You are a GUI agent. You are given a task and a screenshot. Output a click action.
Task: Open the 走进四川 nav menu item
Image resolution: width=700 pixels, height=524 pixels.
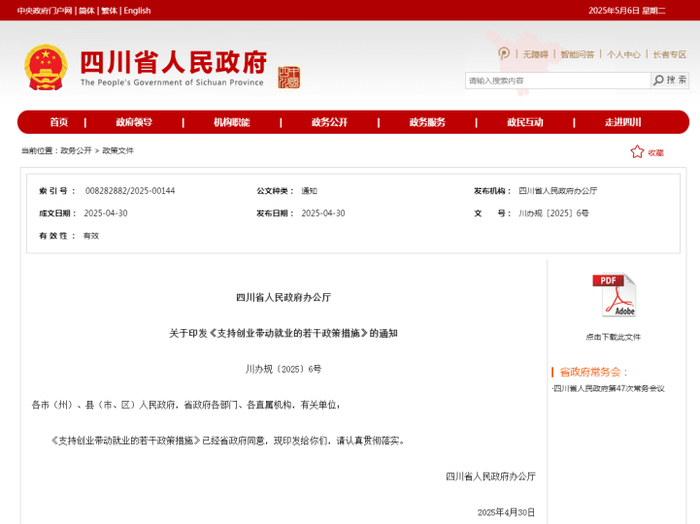(x=623, y=122)
